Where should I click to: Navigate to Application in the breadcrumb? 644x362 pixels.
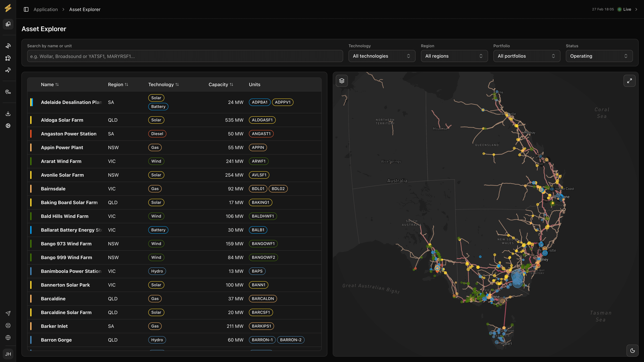(x=45, y=9)
